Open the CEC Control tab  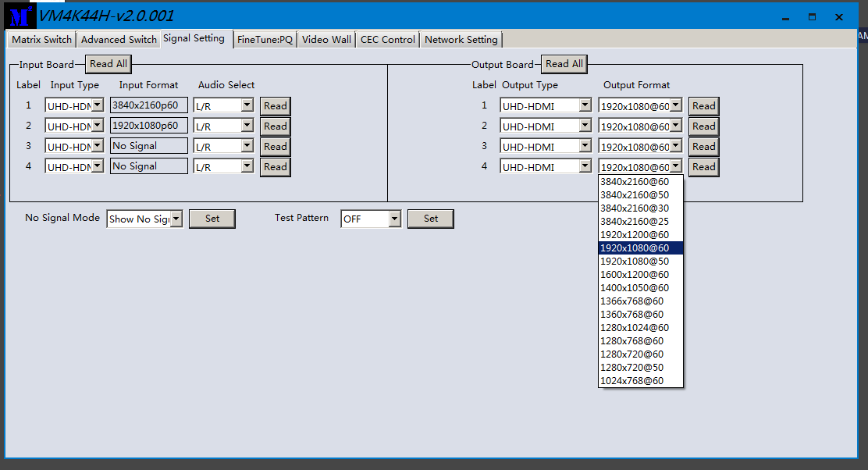387,40
